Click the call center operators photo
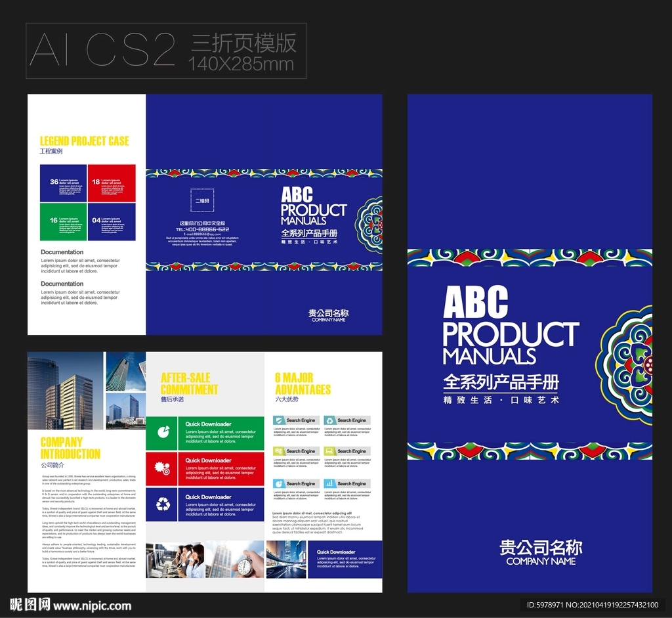The height and width of the screenshot is (618, 672). click(x=175, y=560)
